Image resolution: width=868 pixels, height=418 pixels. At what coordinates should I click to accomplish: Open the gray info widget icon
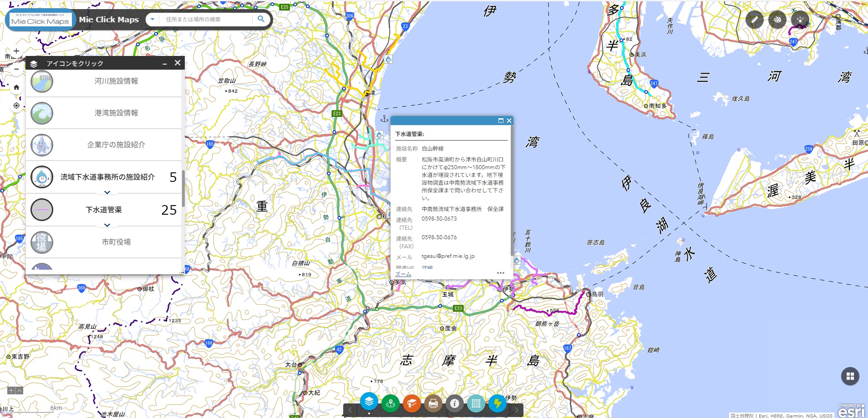tap(454, 403)
